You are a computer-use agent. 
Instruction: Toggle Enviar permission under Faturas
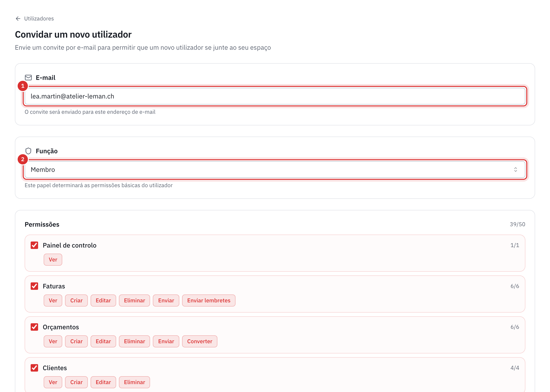(x=166, y=300)
